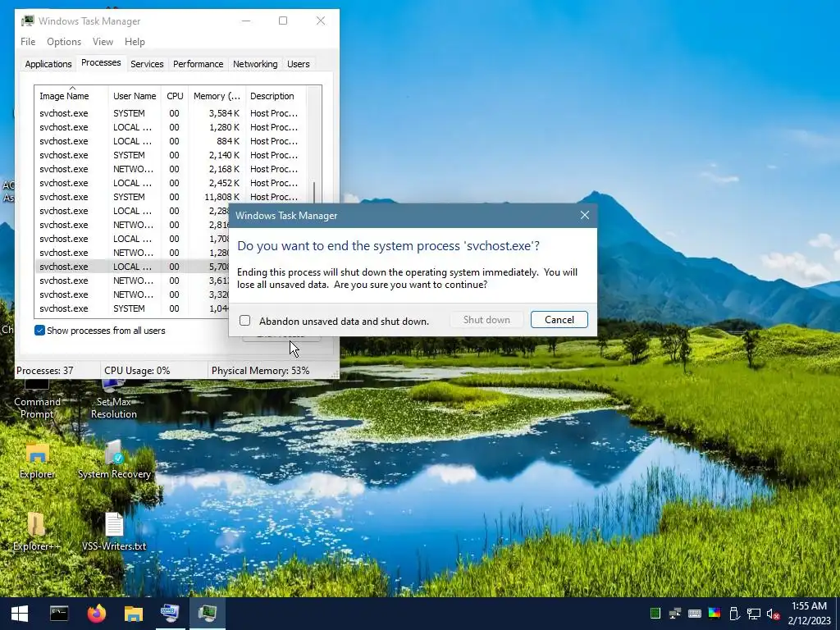The height and width of the screenshot is (630, 840).
Task: Select svchost.exe row with 11,808 K memory
Action: (x=171, y=197)
